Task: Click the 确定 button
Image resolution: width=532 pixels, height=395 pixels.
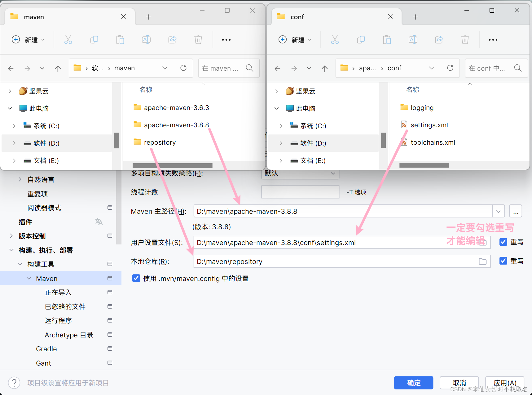Action: point(414,383)
